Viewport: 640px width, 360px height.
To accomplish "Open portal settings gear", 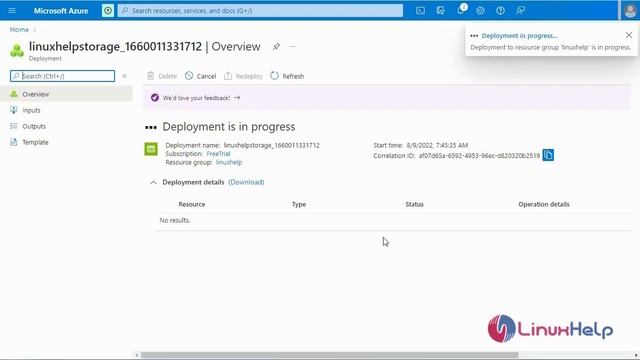I will [x=480, y=11].
